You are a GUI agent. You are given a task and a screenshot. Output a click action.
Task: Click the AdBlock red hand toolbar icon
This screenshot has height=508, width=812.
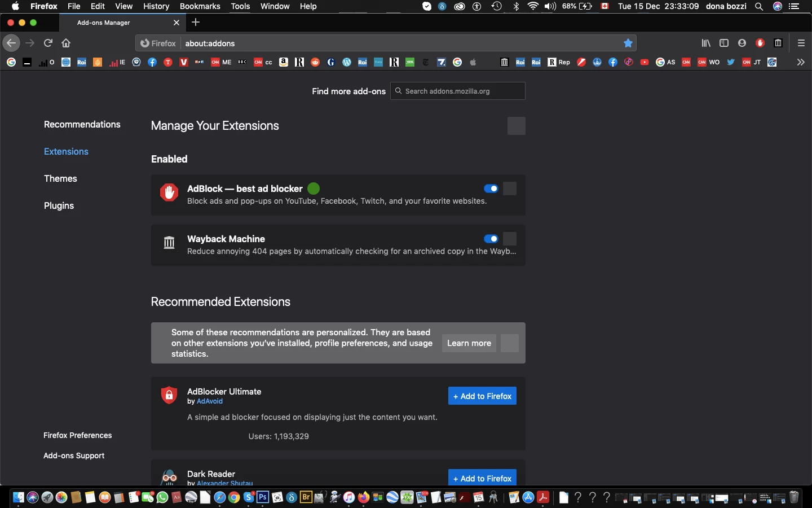pos(760,43)
